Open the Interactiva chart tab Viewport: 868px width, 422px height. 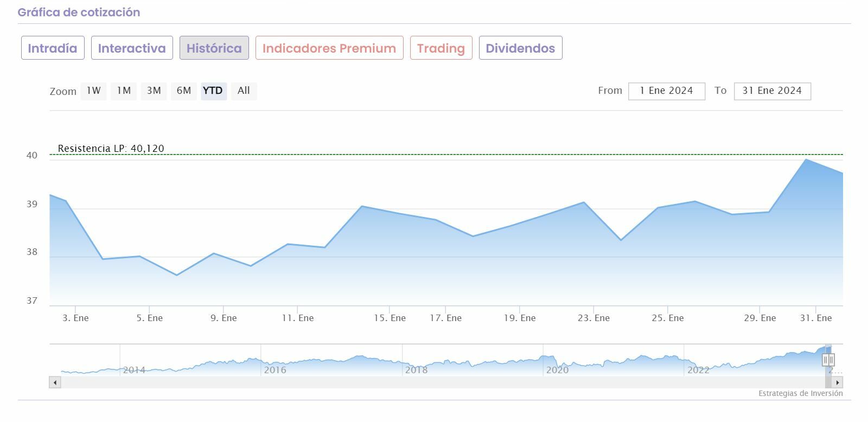132,48
